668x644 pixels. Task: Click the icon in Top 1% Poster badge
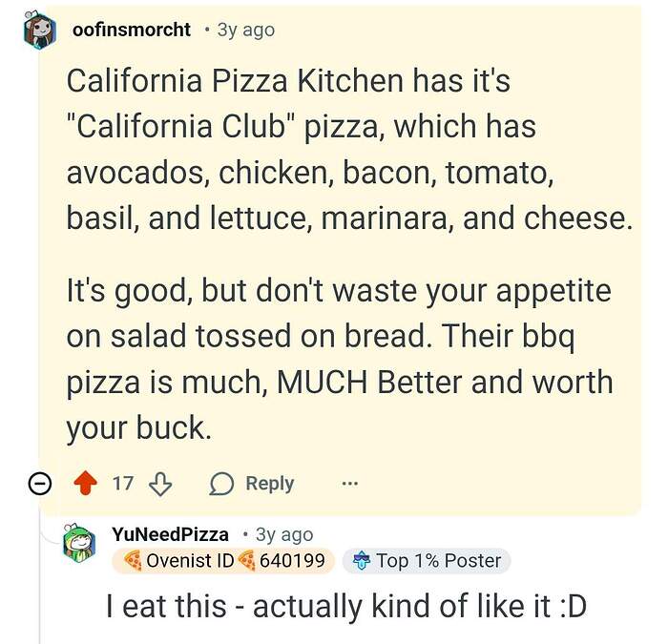tap(361, 561)
